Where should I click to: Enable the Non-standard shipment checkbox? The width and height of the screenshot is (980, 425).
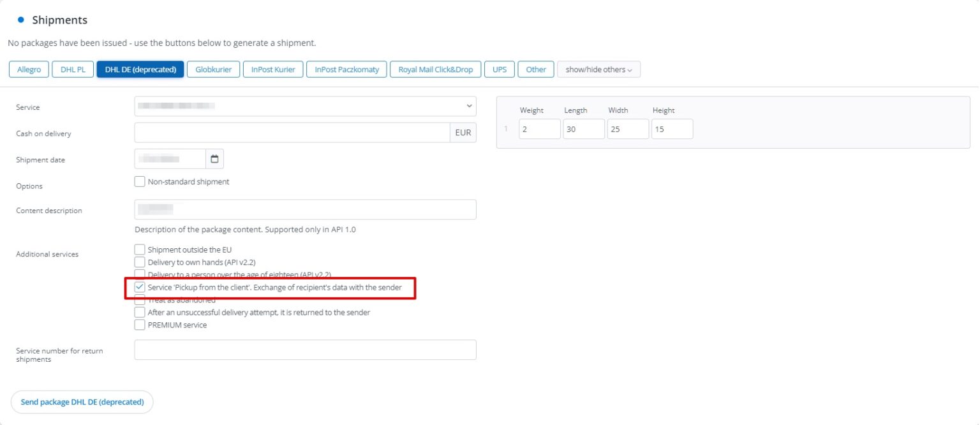140,181
